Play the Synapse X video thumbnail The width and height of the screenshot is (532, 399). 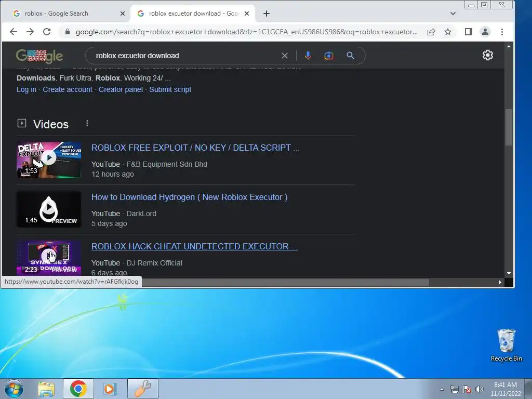pos(49,258)
